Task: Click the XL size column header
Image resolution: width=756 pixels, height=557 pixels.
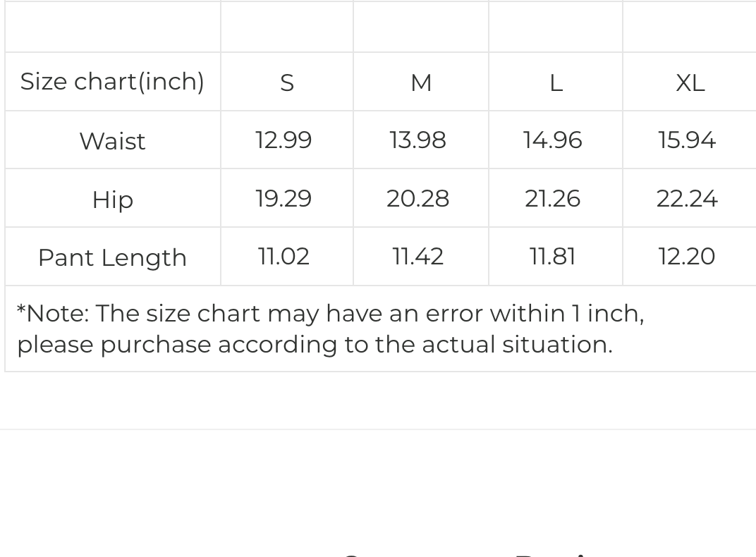Action: coord(690,83)
